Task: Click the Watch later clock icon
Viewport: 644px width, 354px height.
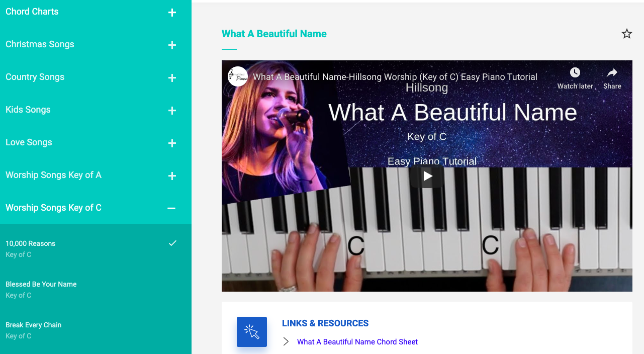Action: click(x=575, y=72)
